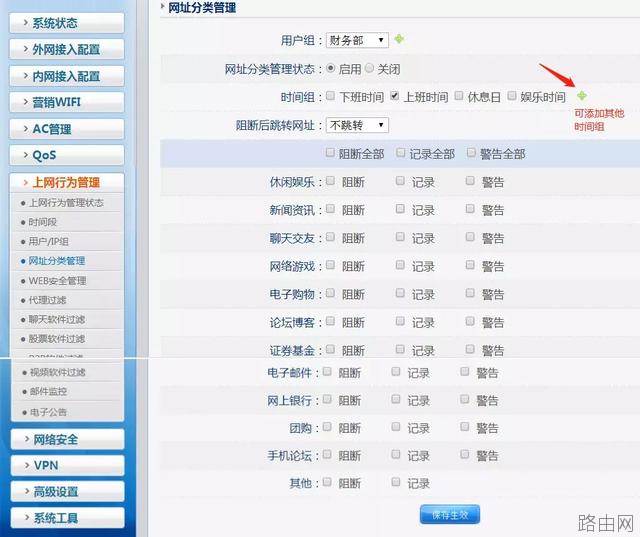The width and height of the screenshot is (640, 537).
Task: Check 阻断 for 证券基金 category
Action: coord(330,349)
